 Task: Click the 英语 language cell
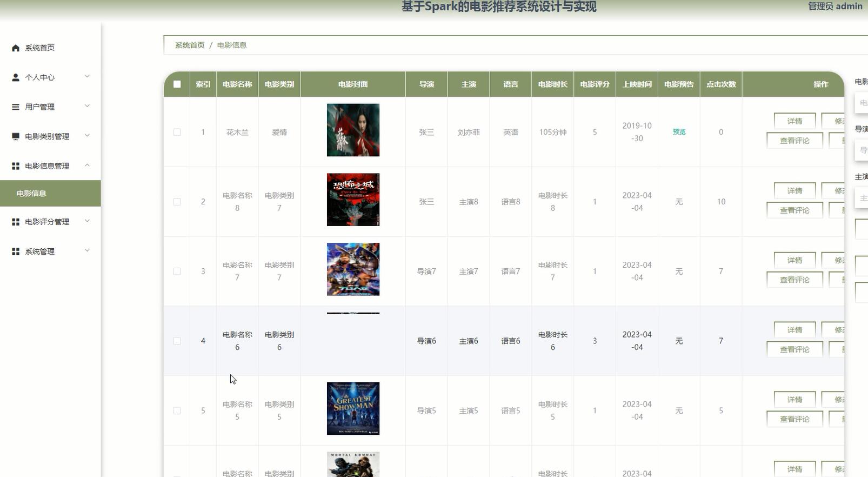pyautogui.click(x=511, y=132)
